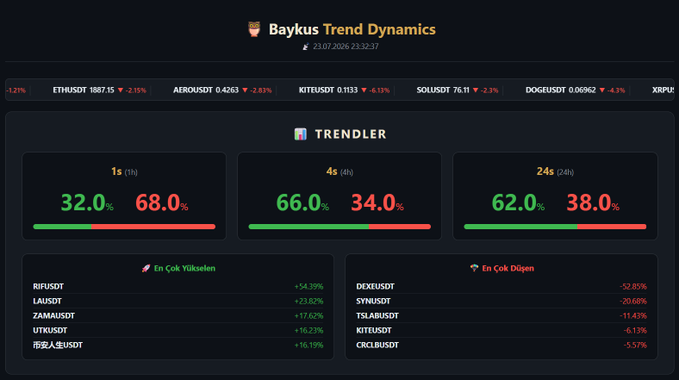
Task: Click the +16.23% gain value
Action: [x=309, y=331]
